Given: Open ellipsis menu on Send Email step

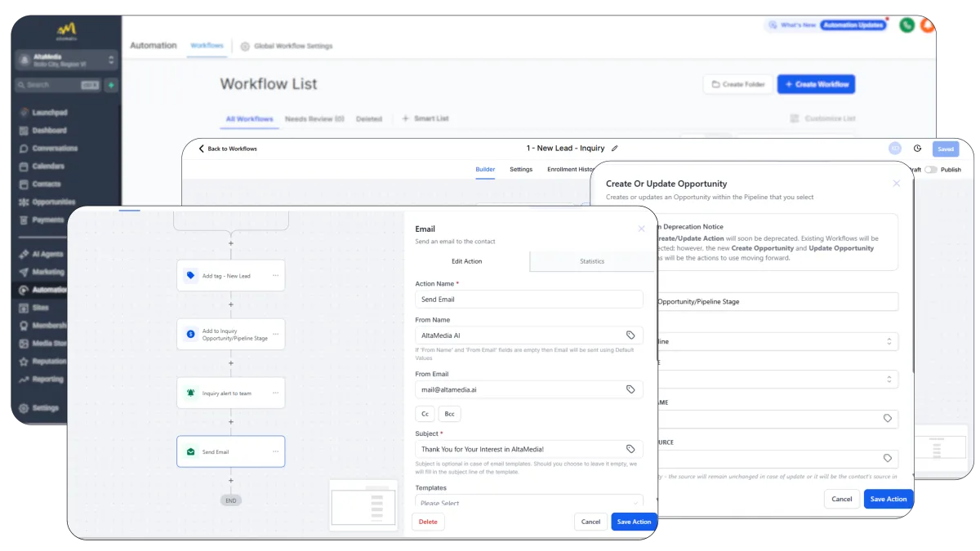Looking at the screenshot, I should pyautogui.click(x=275, y=451).
